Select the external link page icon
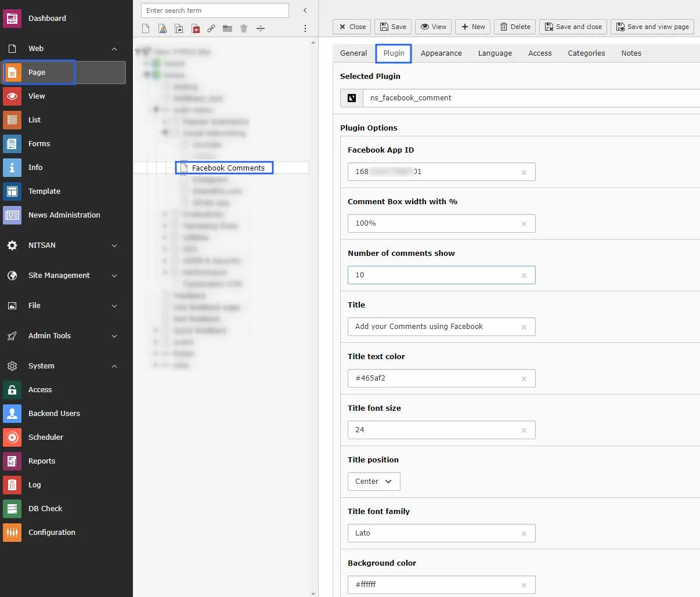Screen dimensions: 700x597 coord(211,28)
